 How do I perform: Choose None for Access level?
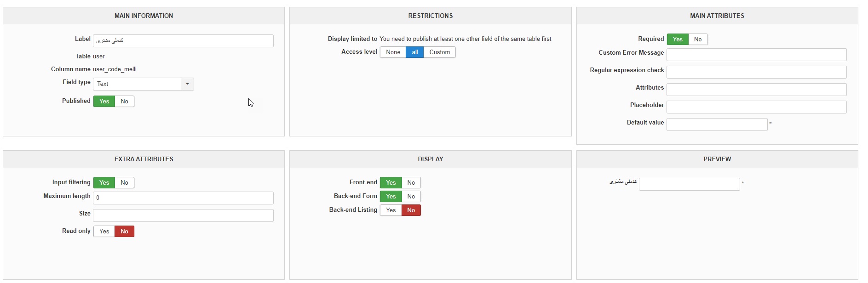point(393,52)
